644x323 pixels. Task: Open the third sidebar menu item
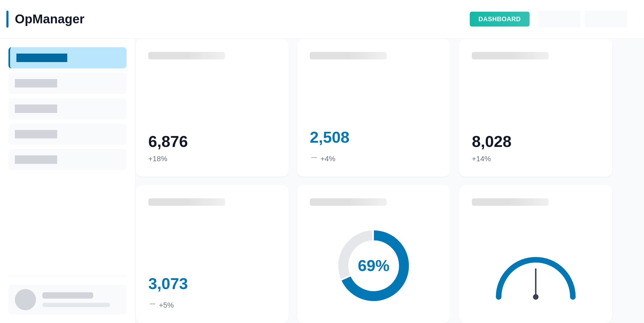[x=68, y=109]
